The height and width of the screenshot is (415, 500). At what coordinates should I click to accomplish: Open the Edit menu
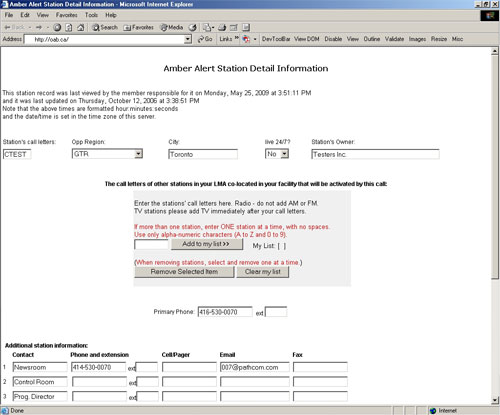point(25,15)
